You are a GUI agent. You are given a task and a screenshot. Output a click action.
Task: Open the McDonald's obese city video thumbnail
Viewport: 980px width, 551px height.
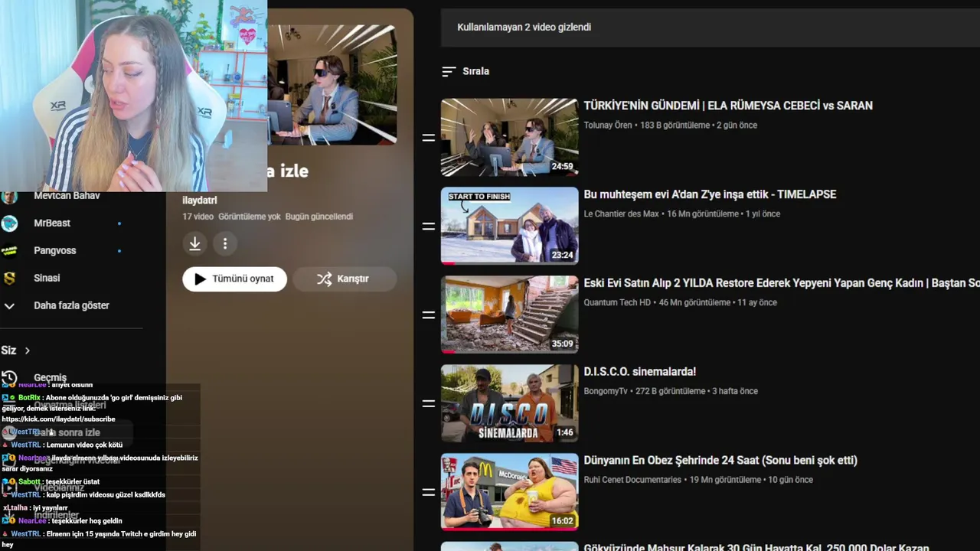[509, 492]
